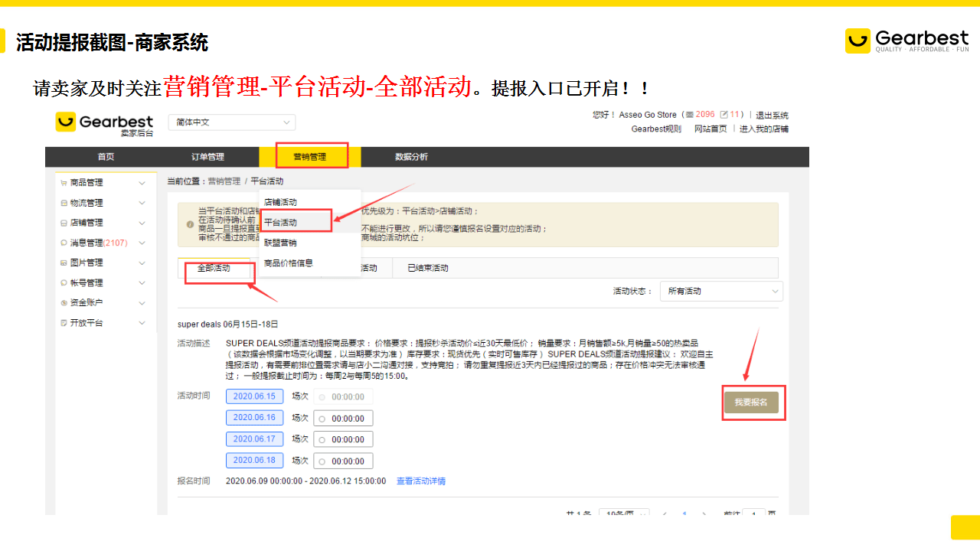Open the Gearbest规则 link
980x551 pixels.
coord(656,129)
